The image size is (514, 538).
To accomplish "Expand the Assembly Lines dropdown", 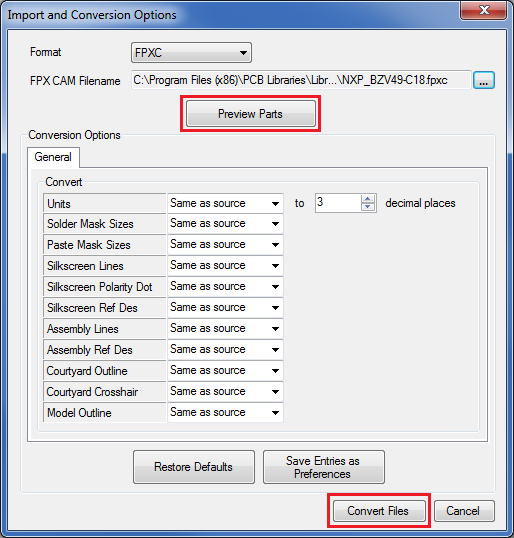I will 225,328.
